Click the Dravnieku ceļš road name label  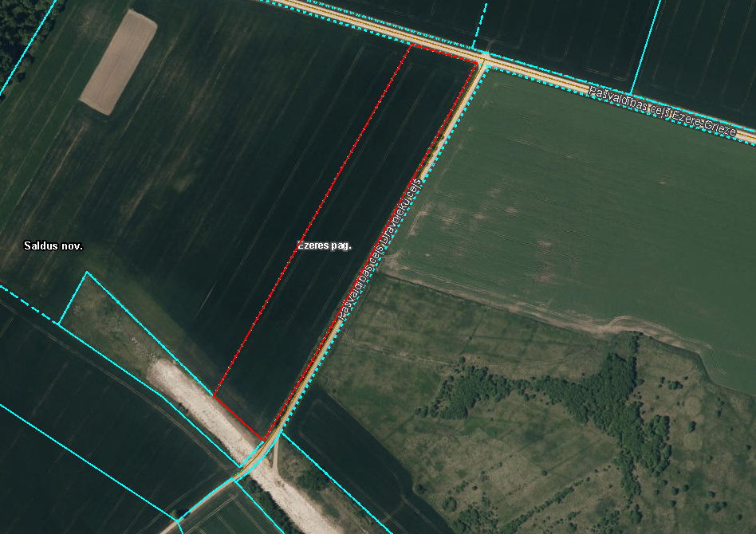click(377, 249)
